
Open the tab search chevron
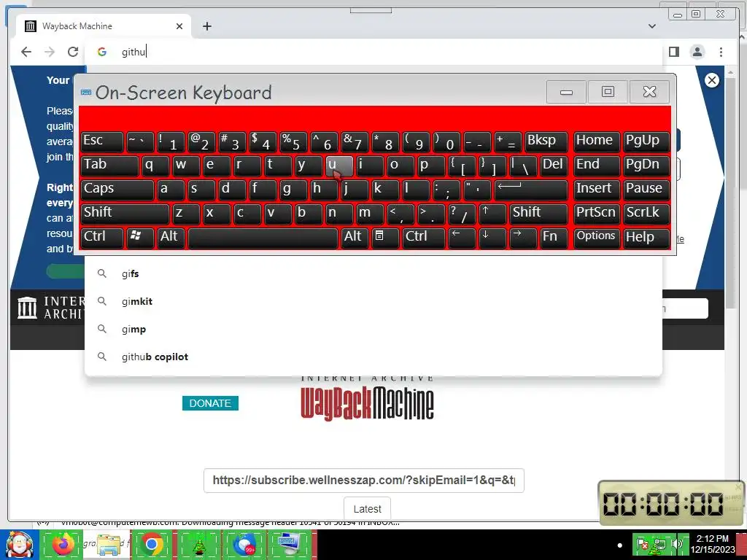(x=651, y=26)
